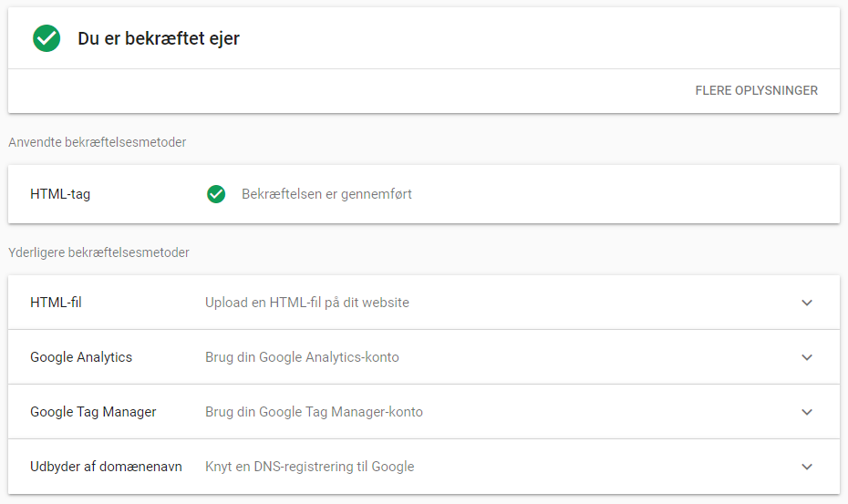Click 'Upload en HTML-fil på dit website' text
The image size is (848, 504).
coord(307,303)
